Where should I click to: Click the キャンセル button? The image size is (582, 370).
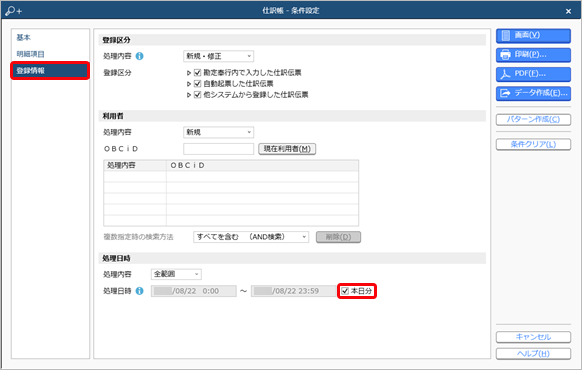click(533, 337)
